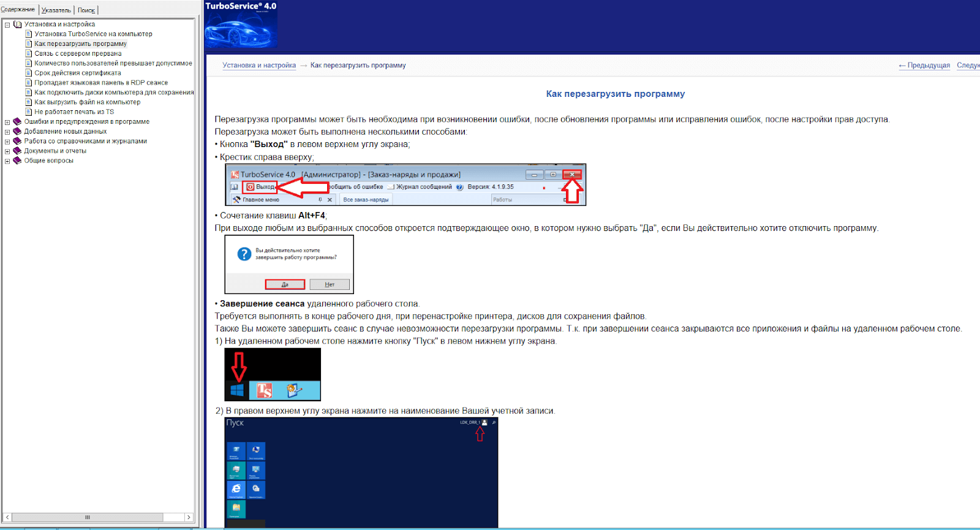Screen dimensions: 980x530
Task: Open the Поиск tab
Action: click(86, 10)
